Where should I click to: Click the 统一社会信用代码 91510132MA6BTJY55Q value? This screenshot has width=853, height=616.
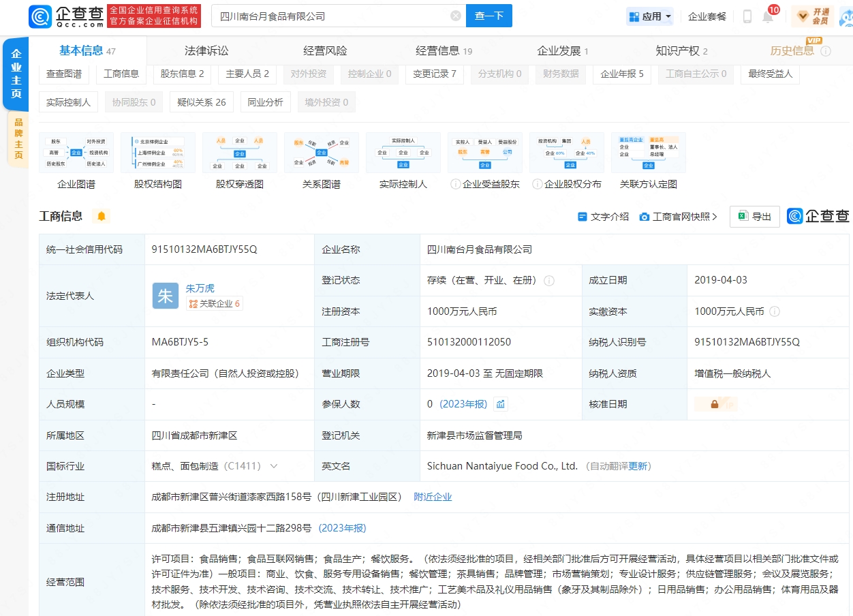click(204, 249)
